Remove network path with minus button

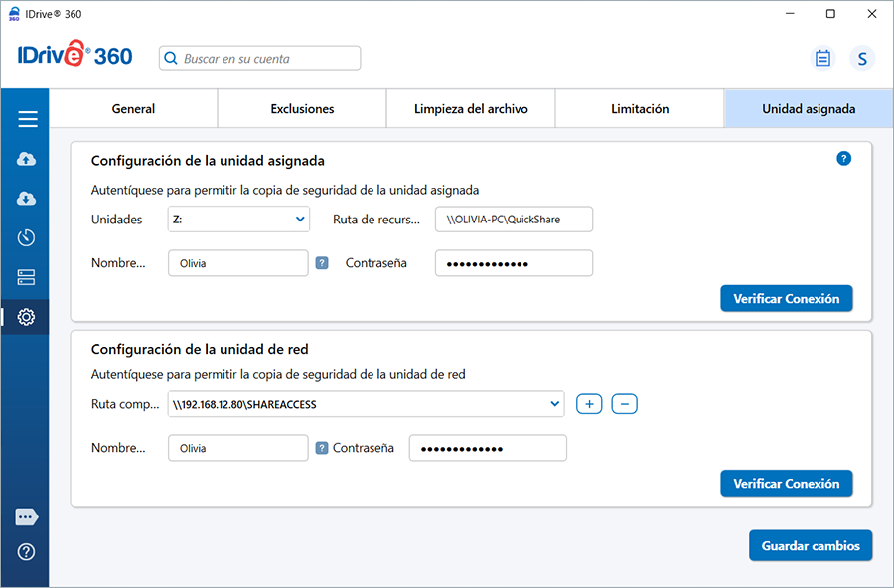(624, 404)
